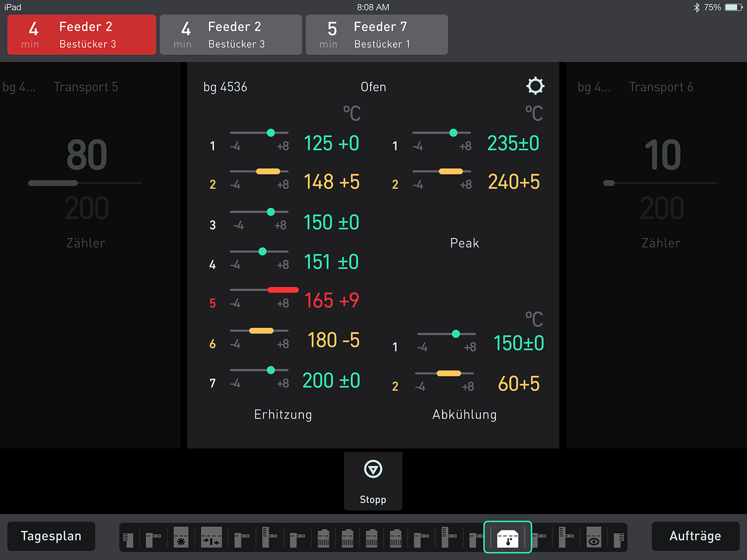Click Transport 5 Zähler progress bar
This screenshot has width=747, height=560.
(85, 183)
